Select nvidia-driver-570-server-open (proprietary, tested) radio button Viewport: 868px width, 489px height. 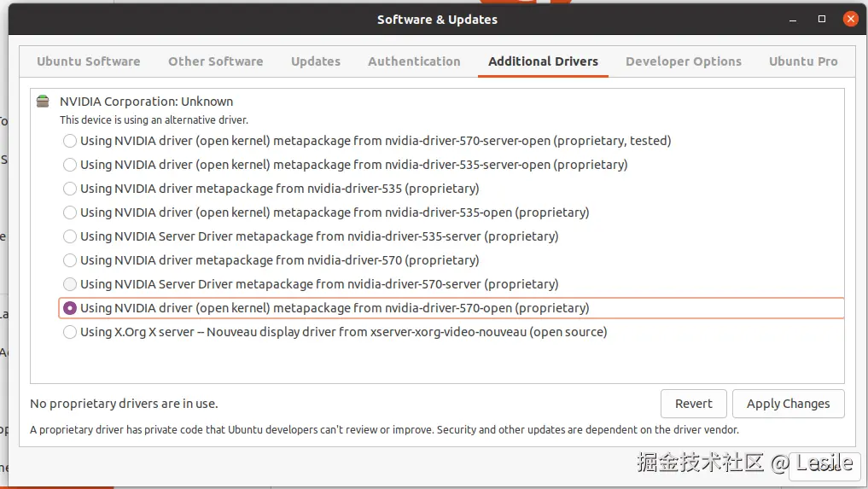(x=70, y=141)
